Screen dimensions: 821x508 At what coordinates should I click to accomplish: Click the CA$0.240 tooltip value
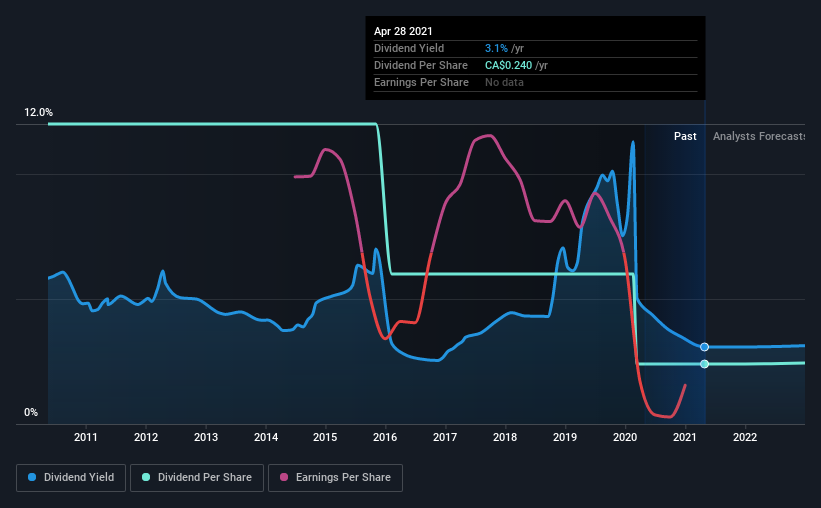pos(508,65)
